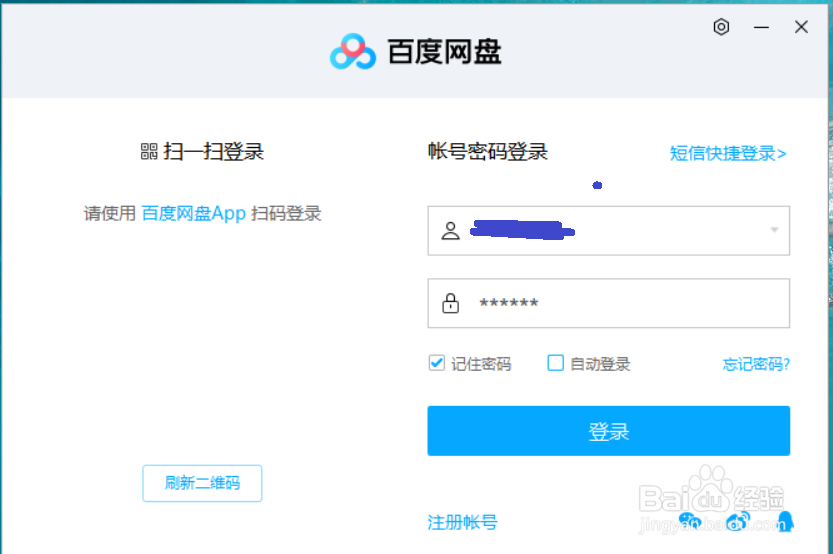
Task: Close the Baidu Netdisk login window
Action: [x=801, y=27]
